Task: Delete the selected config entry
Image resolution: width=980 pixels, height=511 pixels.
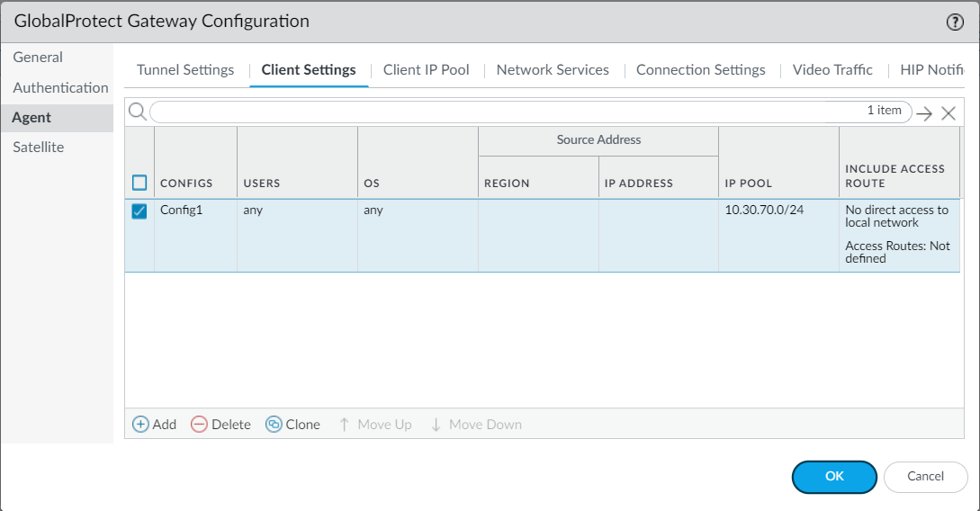Action: point(220,425)
